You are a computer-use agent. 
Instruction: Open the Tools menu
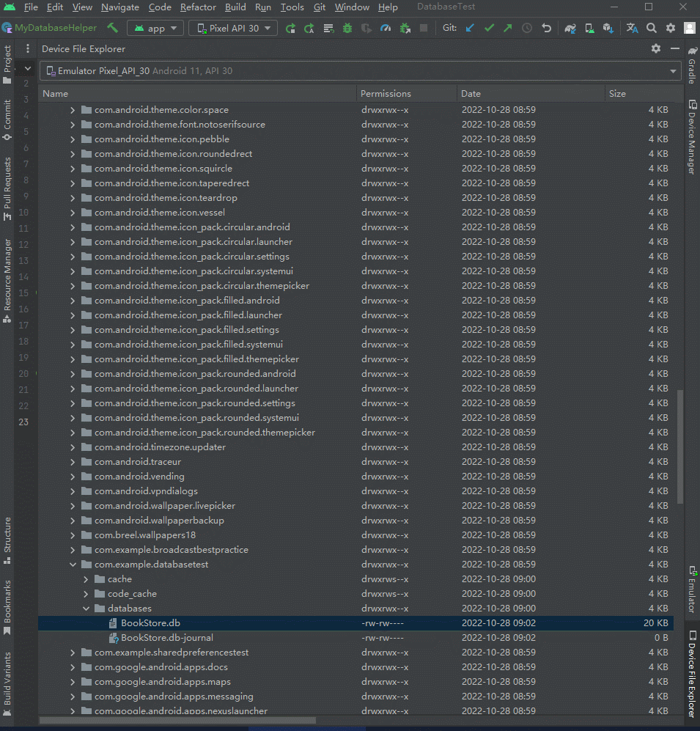pos(292,7)
